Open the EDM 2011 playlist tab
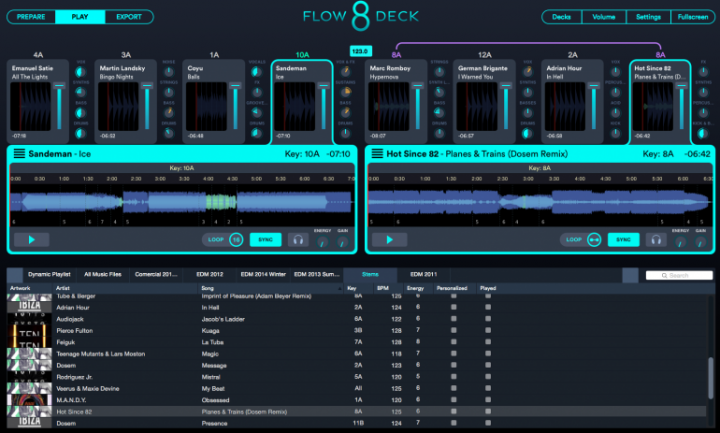 [x=423, y=275]
